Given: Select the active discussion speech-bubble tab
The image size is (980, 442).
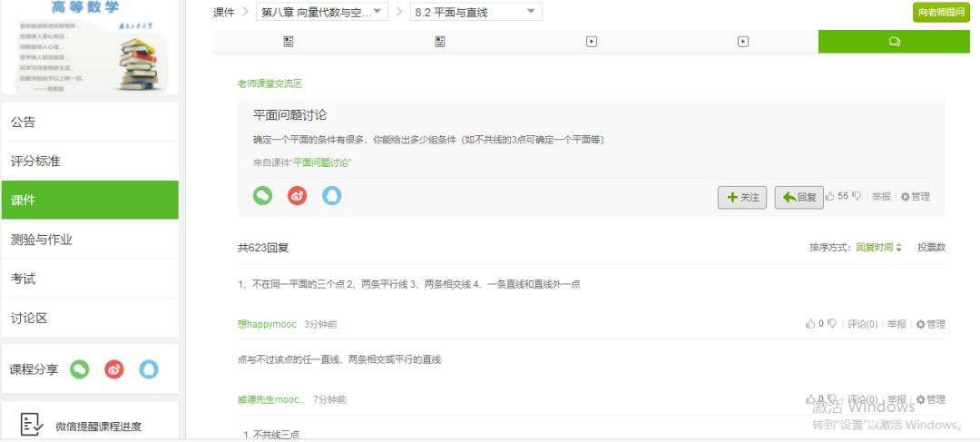Looking at the screenshot, I should tap(894, 42).
